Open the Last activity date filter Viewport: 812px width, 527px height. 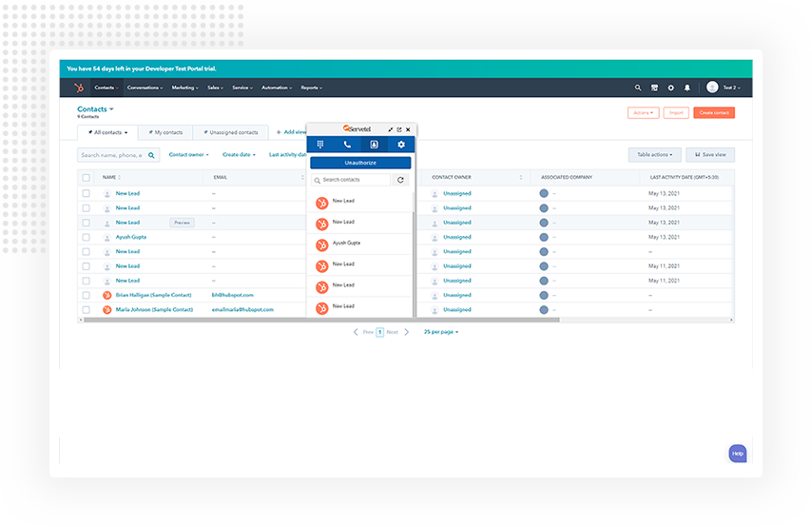(287, 155)
